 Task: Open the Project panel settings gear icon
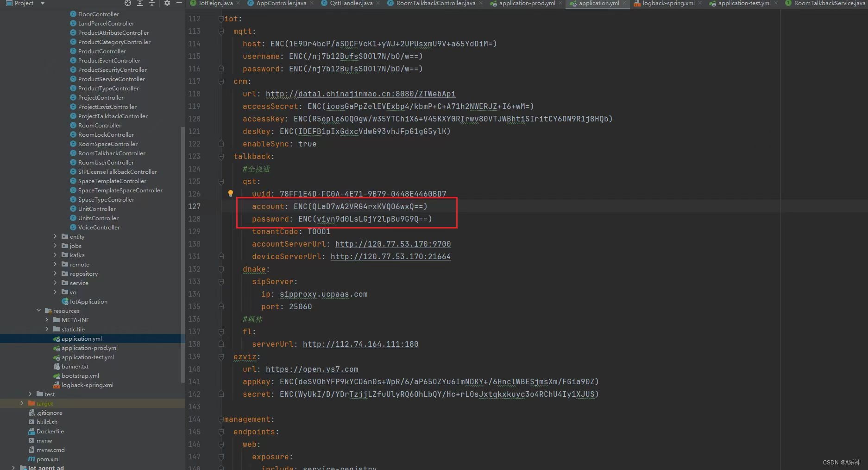point(166,3)
